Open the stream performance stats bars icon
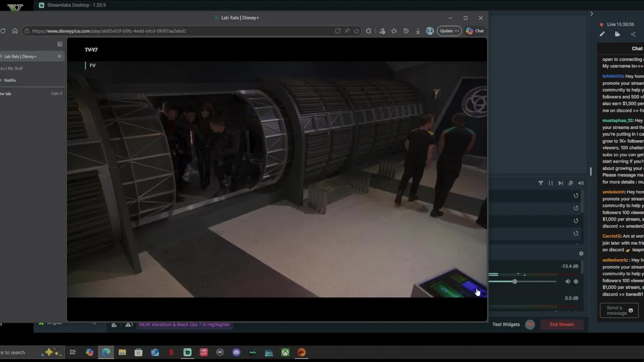Screen dimensions: 644x362 click(114, 325)
